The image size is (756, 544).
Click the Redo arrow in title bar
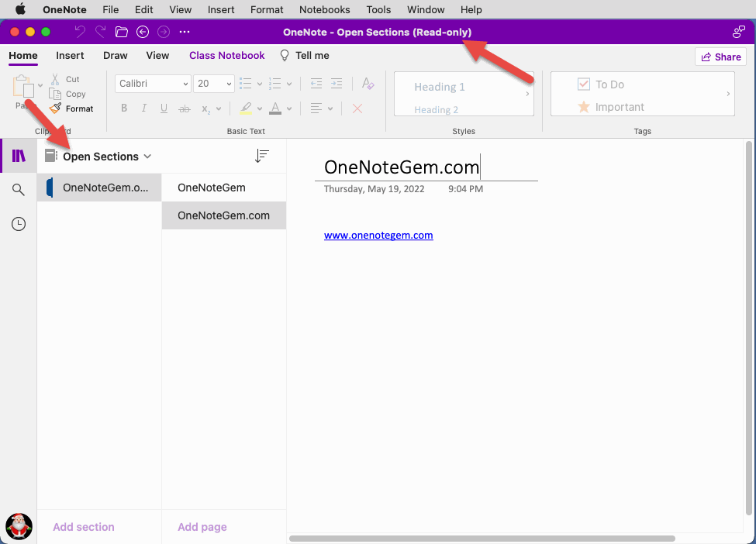click(x=100, y=32)
